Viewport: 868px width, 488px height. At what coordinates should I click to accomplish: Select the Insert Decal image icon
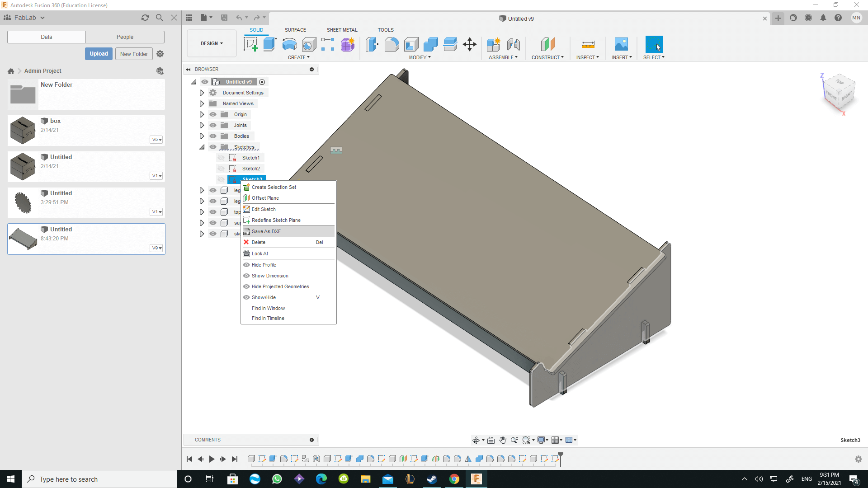pos(622,44)
